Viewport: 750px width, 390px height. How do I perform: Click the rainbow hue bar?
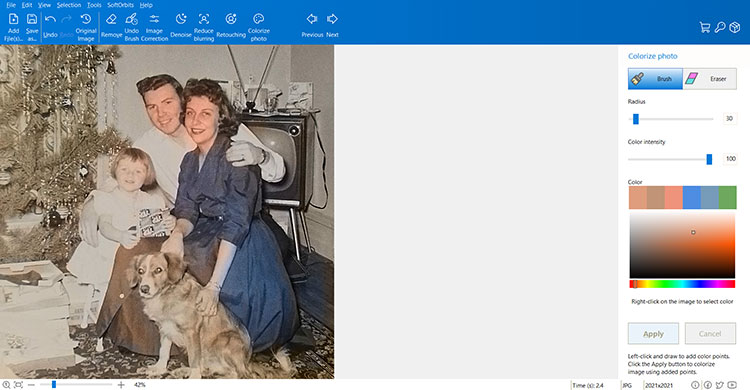[x=682, y=284]
